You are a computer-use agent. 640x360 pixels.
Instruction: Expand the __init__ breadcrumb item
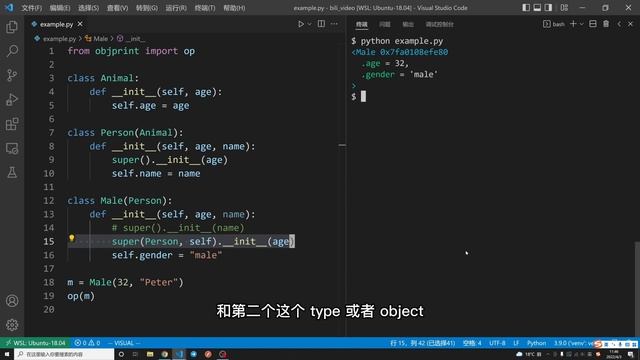tap(131, 39)
